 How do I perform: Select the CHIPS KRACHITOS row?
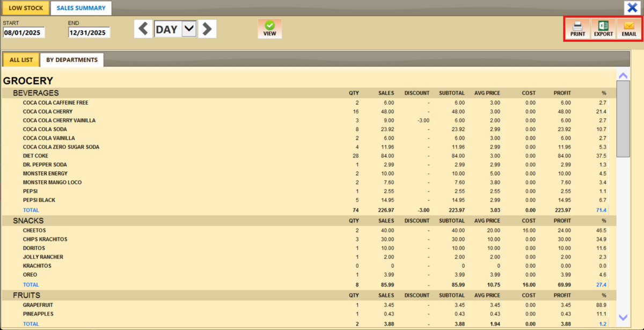(309, 239)
